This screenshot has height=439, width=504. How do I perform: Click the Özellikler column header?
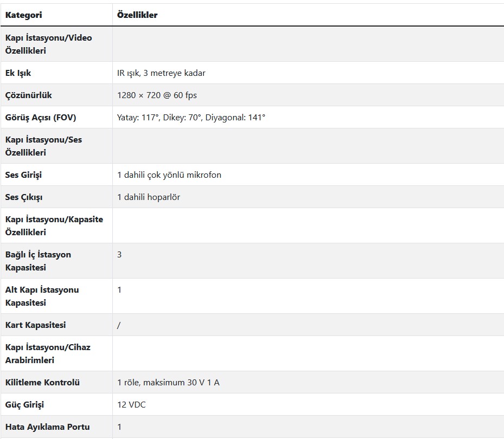[137, 15]
